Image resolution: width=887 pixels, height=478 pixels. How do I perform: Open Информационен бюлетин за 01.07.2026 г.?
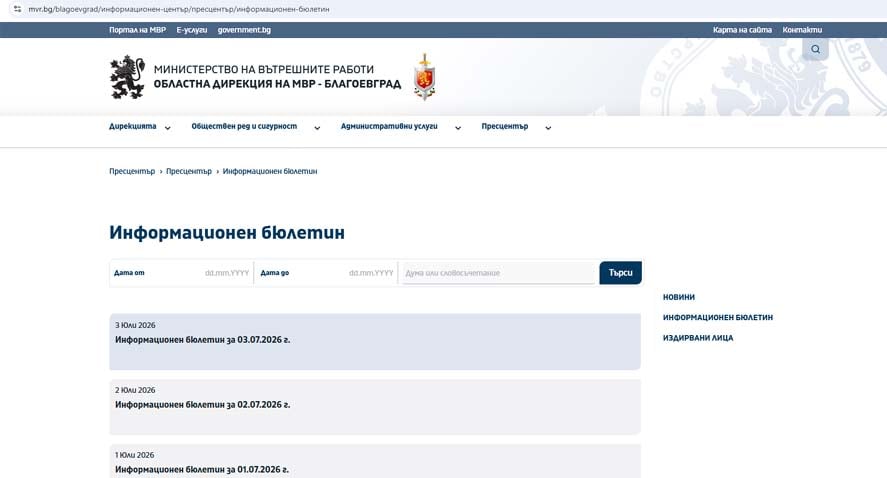(x=202, y=470)
